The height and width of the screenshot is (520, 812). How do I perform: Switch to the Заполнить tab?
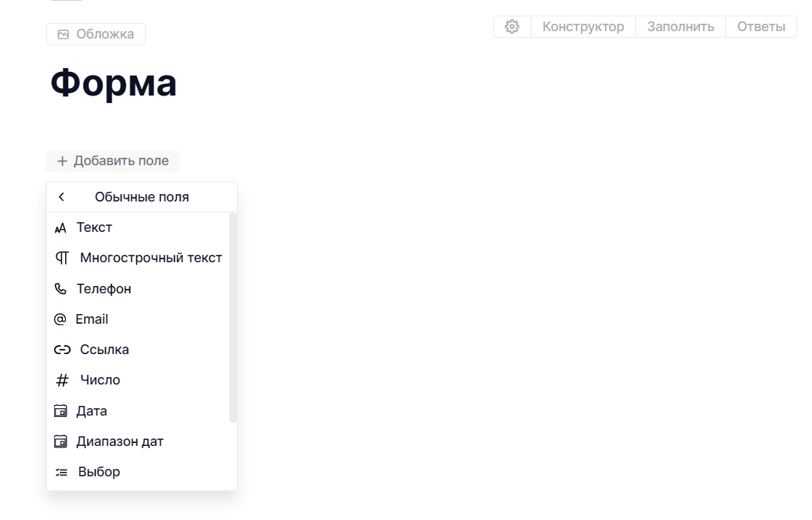click(680, 27)
